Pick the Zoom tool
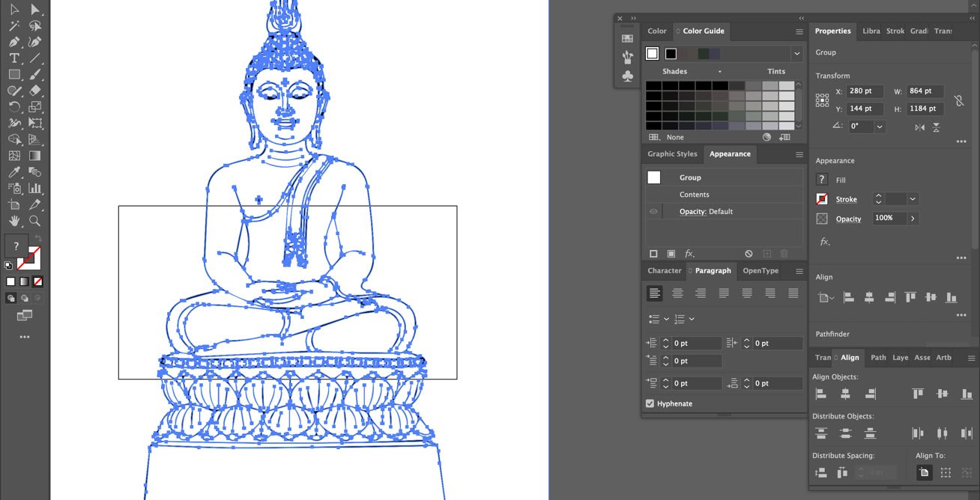Image resolution: width=980 pixels, height=500 pixels. [35, 221]
